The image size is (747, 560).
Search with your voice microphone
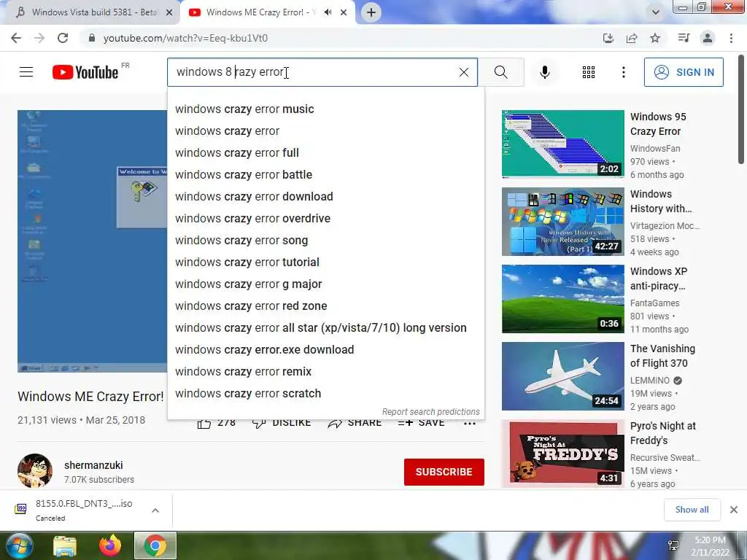pos(544,72)
